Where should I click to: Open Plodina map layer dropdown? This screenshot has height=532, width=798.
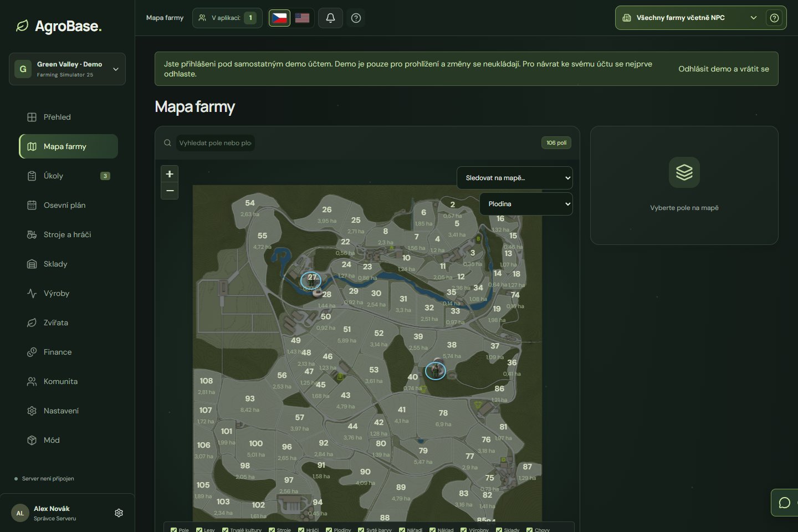pos(526,204)
